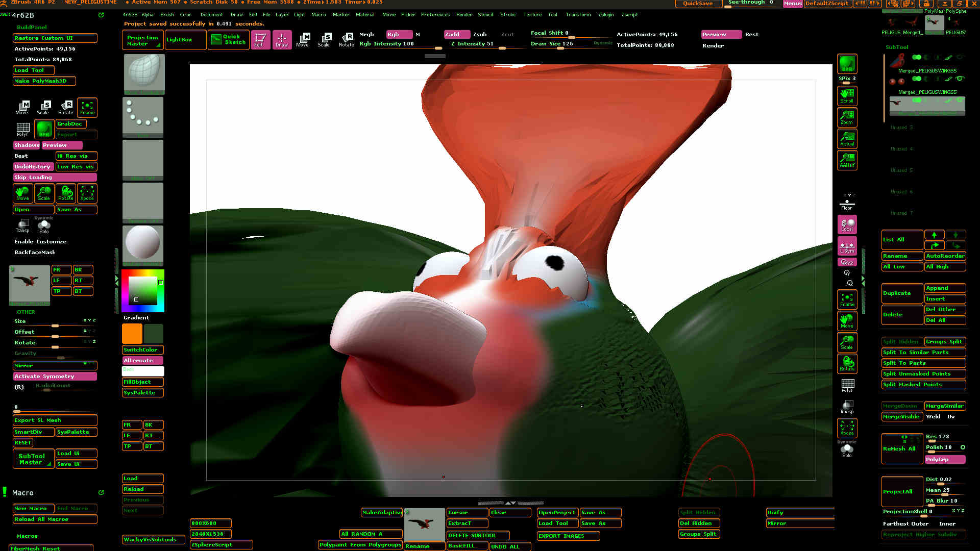Click the Make PolyMesh3D button
The image size is (980, 551).
(44, 81)
